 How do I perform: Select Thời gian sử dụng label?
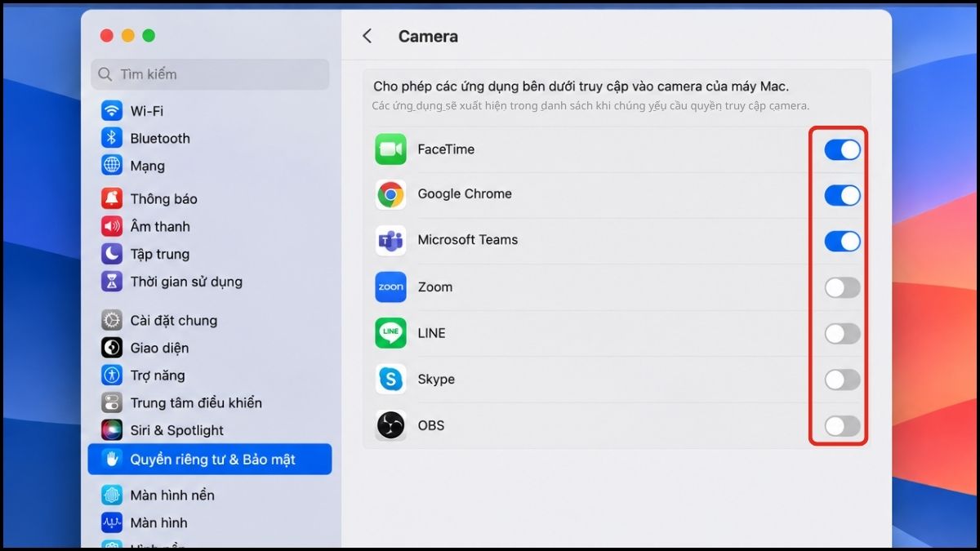[186, 282]
